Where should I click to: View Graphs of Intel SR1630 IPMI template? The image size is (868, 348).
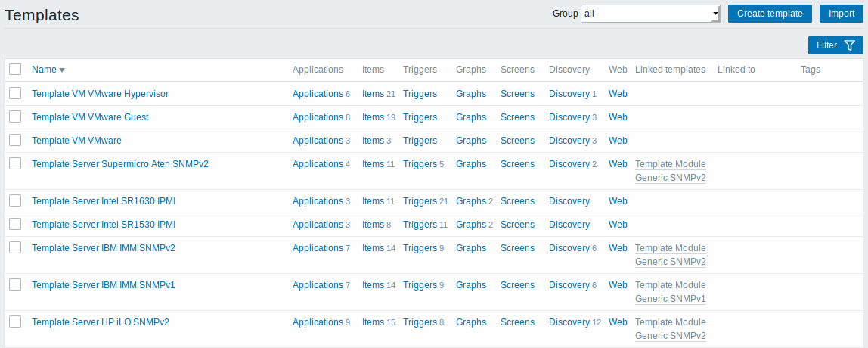pyautogui.click(x=471, y=201)
